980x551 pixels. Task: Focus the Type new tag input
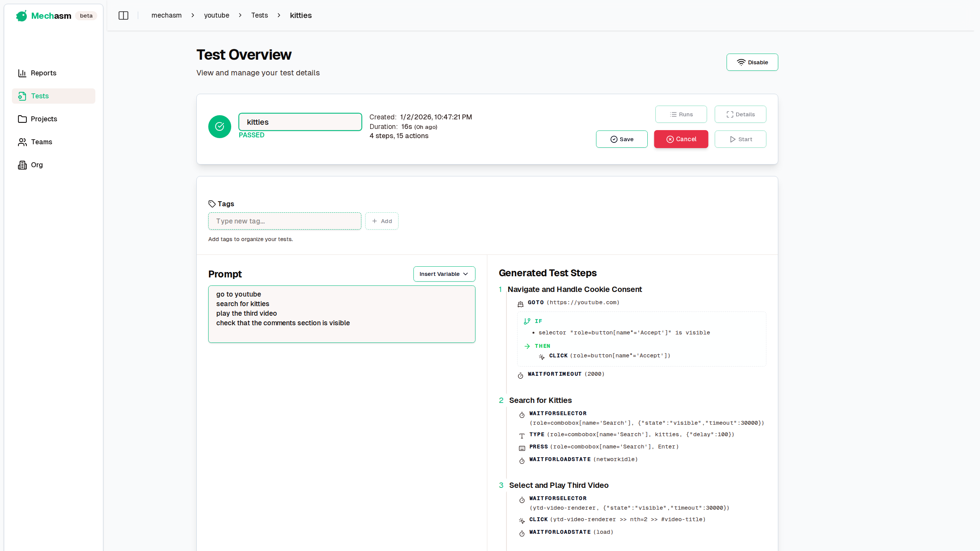pyautogui.click(x=284, y=221)
